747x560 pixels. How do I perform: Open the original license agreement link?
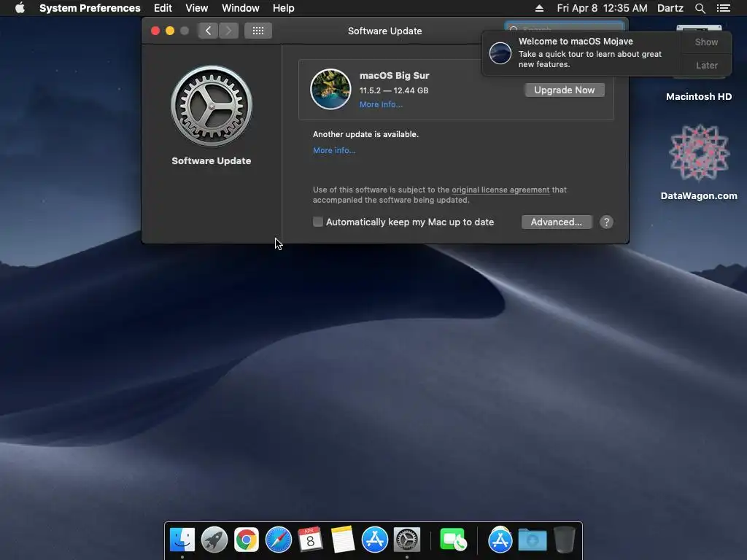(500, 190)
